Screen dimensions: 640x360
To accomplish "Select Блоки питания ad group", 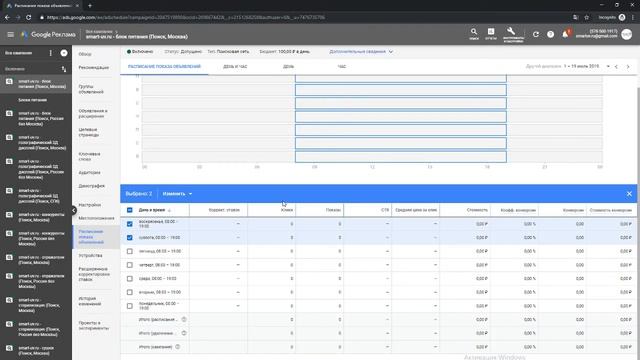I will coord(33,100).
